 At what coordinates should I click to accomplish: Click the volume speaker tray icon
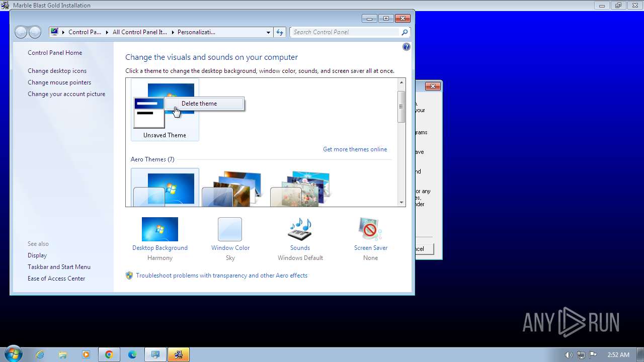[x=569, y=354]
